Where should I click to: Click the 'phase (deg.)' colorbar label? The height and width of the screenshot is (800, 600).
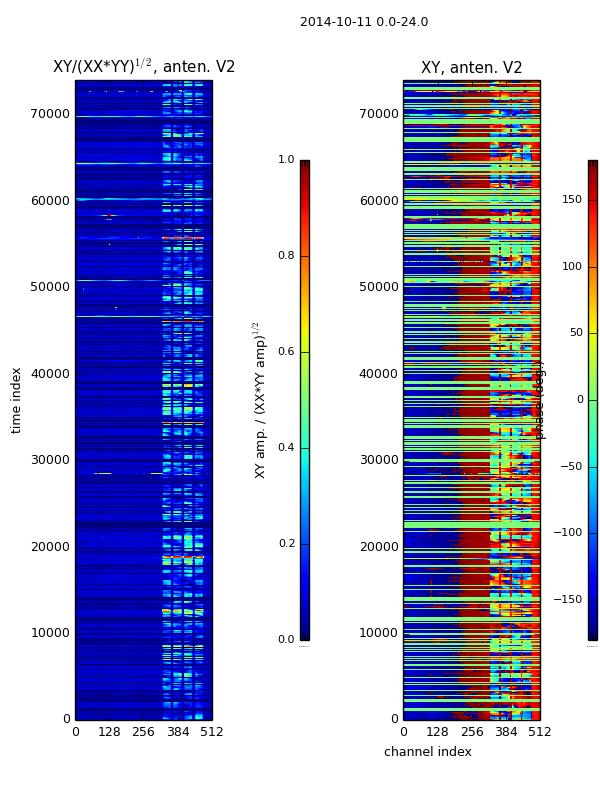(539, 401)
